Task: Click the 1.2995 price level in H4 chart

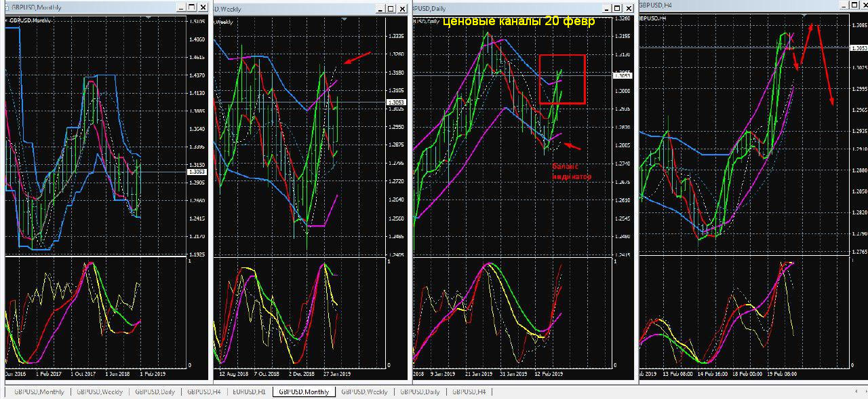Action: [x=859, y=89]
